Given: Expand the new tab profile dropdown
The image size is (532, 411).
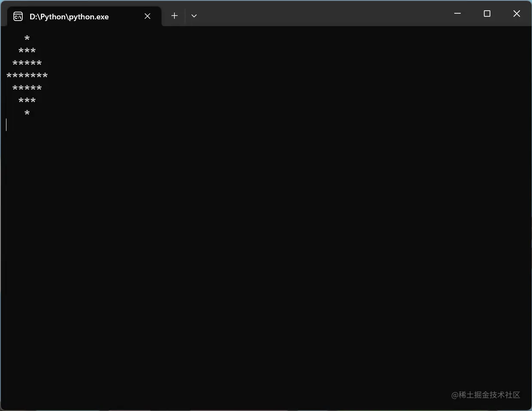Looking at the screenshot, I should [194, 16].
